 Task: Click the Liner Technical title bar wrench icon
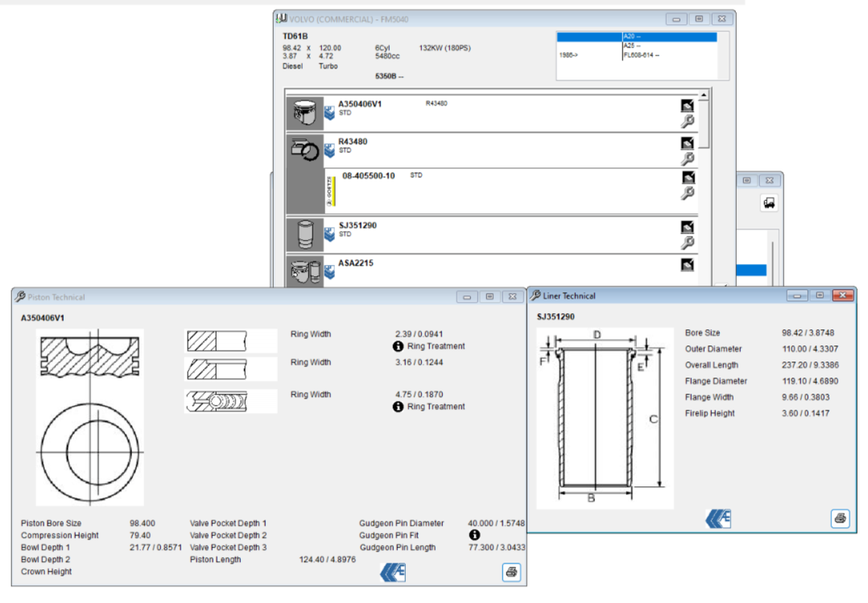[535, 295]
